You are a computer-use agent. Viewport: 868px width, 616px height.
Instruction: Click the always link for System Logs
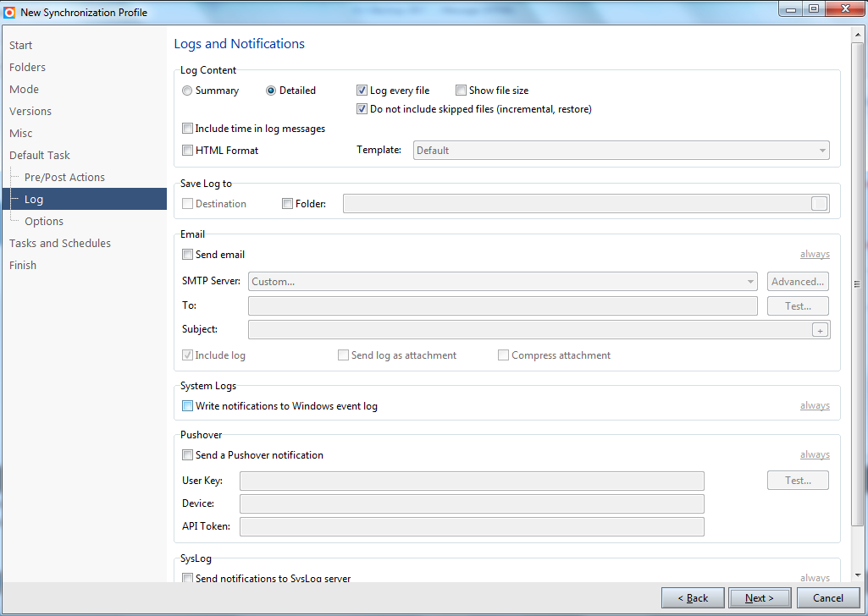(x=815, y=405)
